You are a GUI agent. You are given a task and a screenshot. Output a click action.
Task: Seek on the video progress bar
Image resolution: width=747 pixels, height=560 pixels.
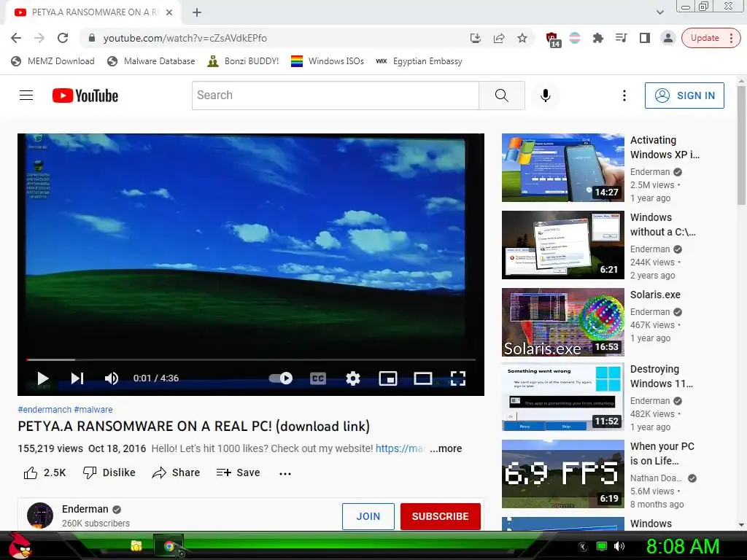tap(251, 359)
